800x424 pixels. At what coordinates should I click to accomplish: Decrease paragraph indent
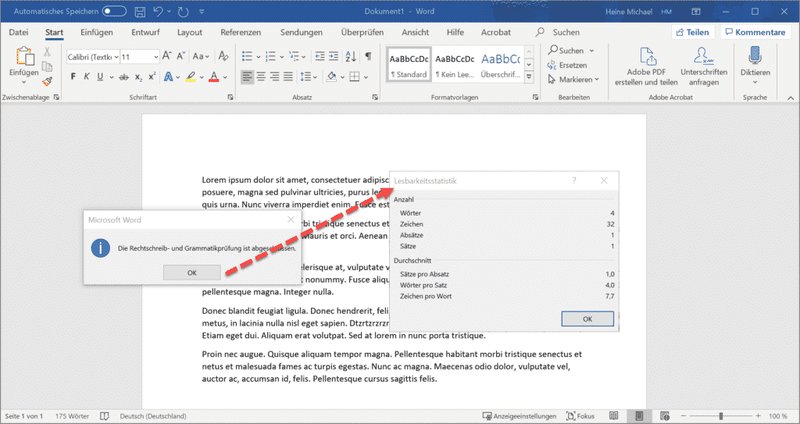[320, 56]
